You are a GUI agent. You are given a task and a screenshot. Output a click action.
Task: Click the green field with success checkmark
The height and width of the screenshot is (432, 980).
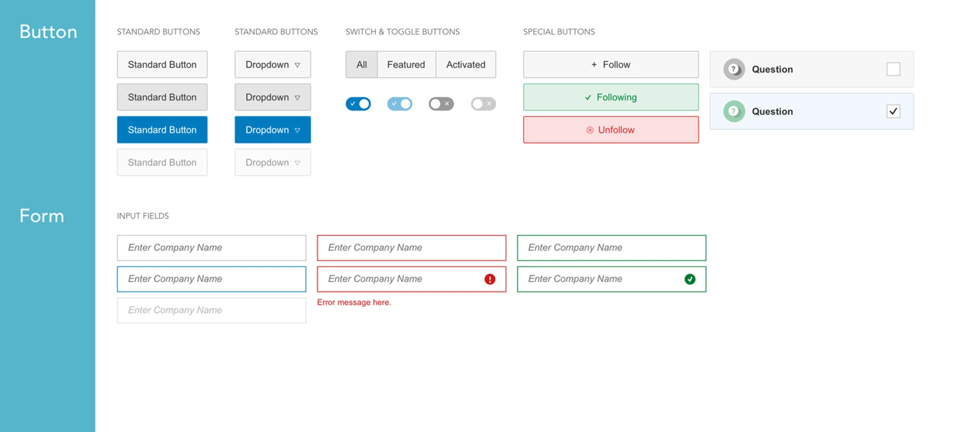point(611,279)
